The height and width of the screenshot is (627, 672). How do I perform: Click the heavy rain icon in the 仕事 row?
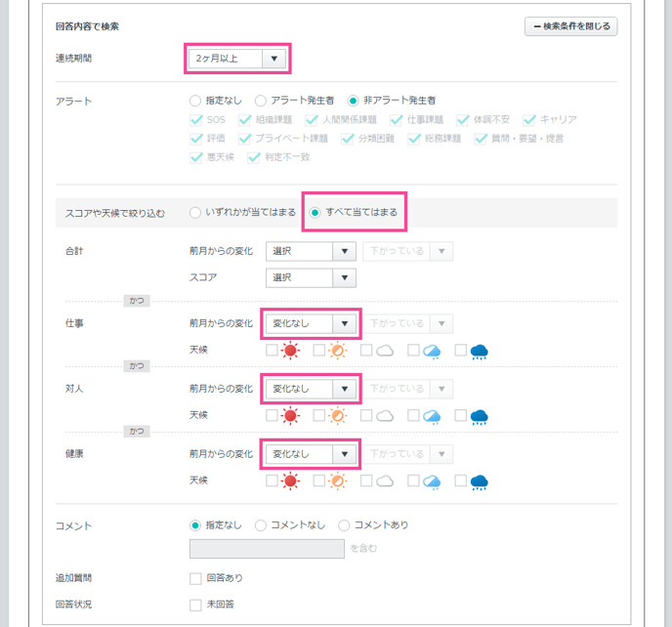pos(480,352)
